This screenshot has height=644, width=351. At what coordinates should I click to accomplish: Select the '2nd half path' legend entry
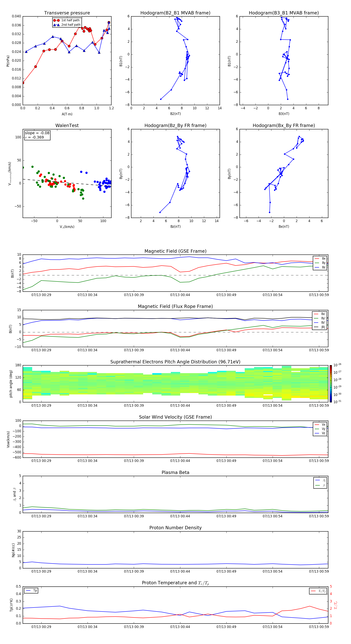point(67,25)
